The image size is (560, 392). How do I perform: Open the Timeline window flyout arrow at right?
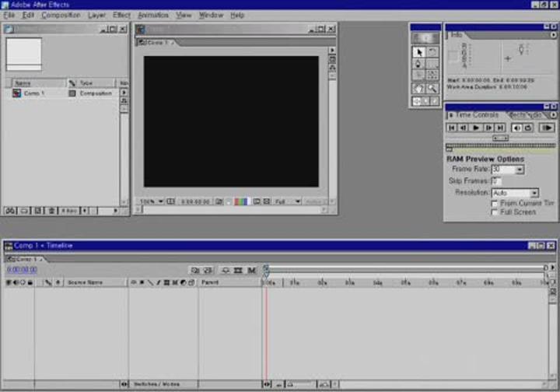point(553,268)
